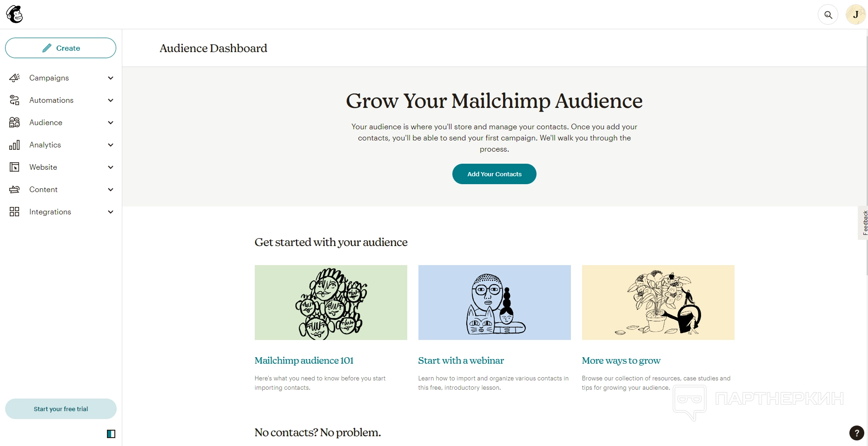Click the Integrations grid icon

tap(14, 212)
